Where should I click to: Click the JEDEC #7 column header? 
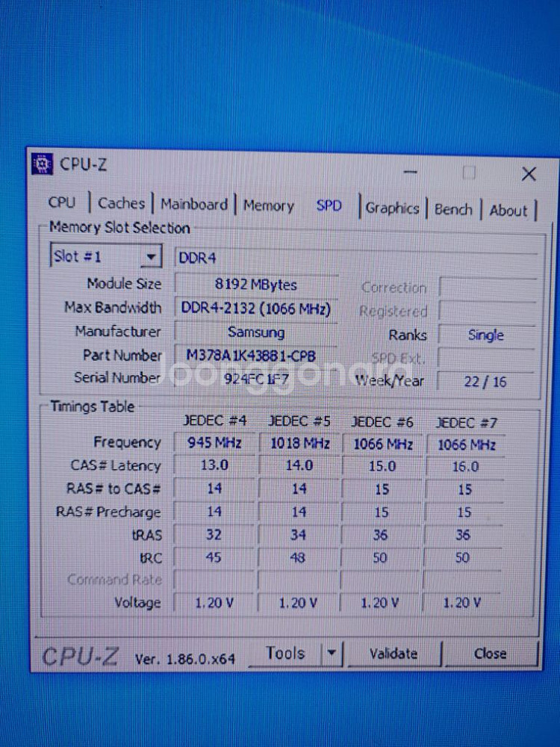(x=466, y=423)
